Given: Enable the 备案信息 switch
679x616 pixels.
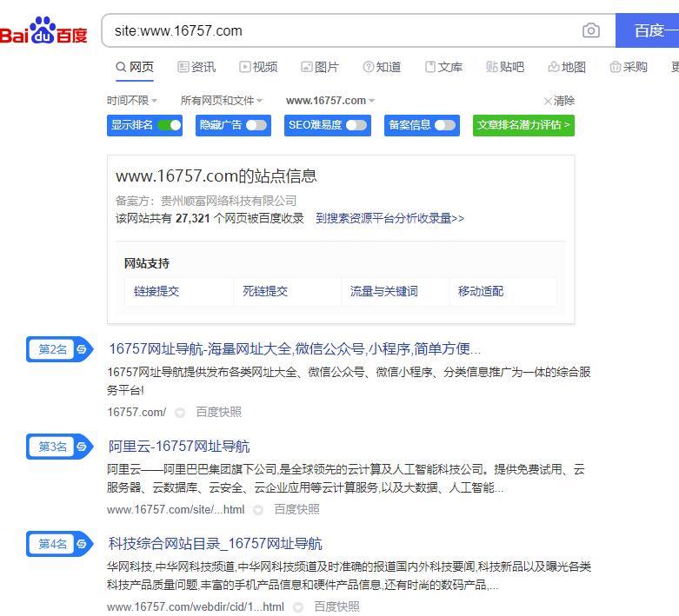Looking at the screenshot, I should click(445, 125).
